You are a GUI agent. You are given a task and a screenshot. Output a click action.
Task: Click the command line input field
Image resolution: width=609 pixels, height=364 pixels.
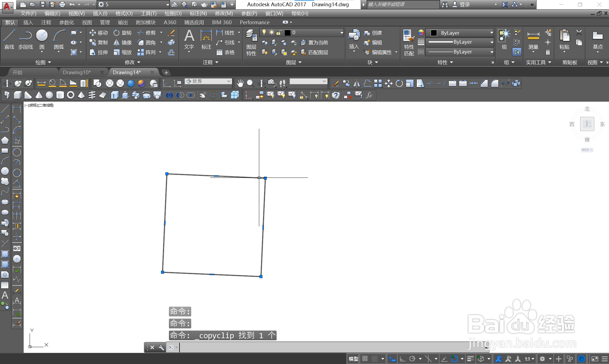pyautogui.click(x=332, y=347)
